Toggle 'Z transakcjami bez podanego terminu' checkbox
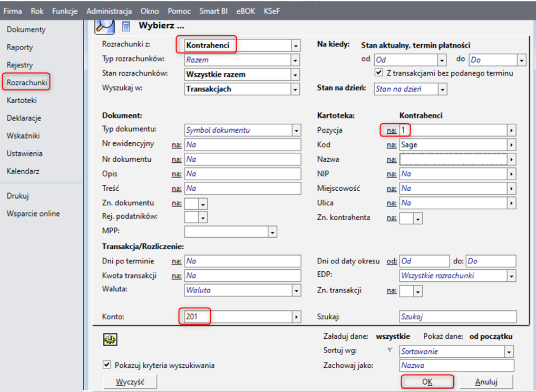Viewport: 536px width, 392px height. 378,73
